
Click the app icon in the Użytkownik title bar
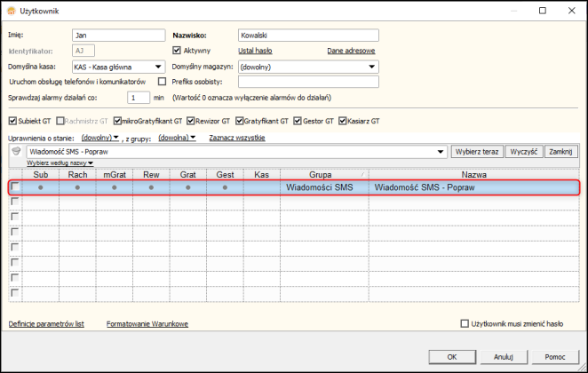[12, 11]
